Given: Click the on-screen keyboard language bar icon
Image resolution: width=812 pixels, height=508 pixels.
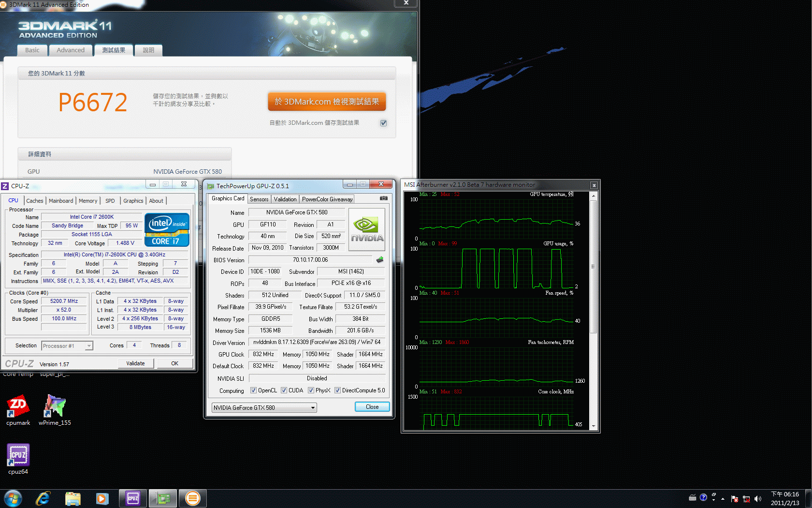Looking at the screenshot, I should click(692, 497).
